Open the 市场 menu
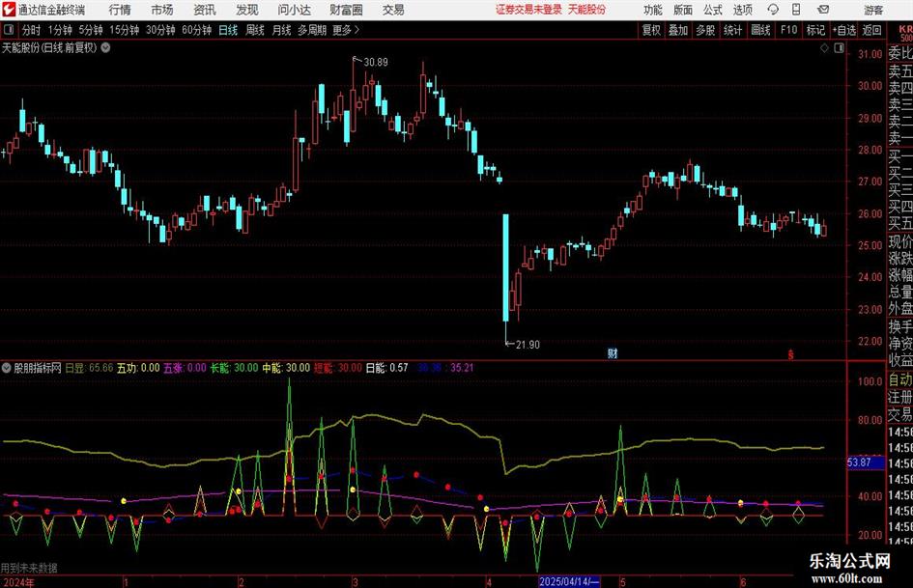Image resolution: width=913 pixels, height=588 pixels. (x=162, y=10)
